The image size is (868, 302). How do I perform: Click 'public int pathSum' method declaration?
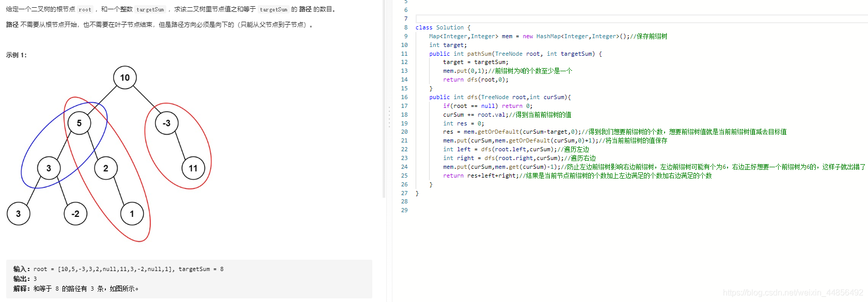tap(515, 54)
